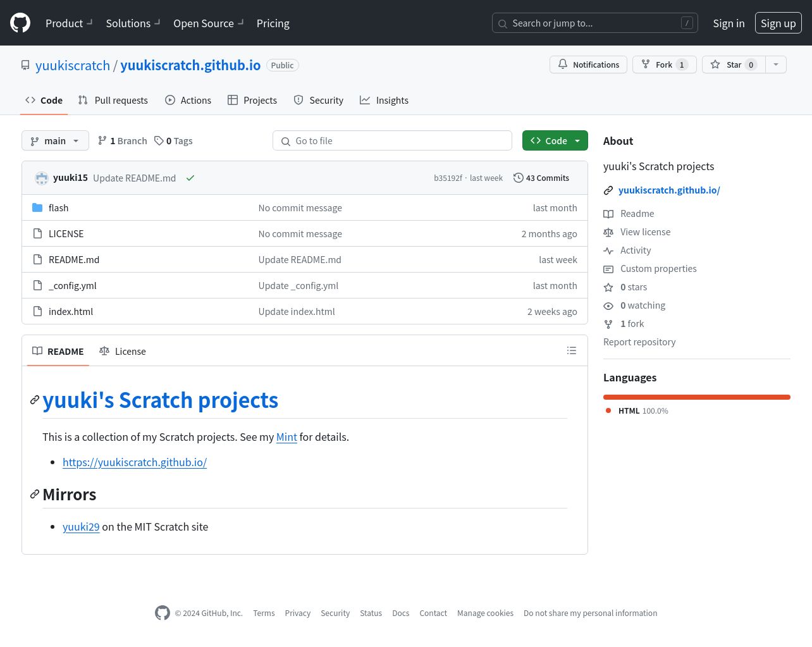
Task: Star this repository
Action: tap(734, 65)
